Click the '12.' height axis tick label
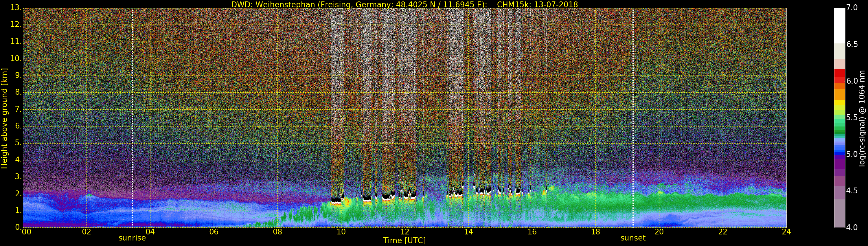 (16, 25)
